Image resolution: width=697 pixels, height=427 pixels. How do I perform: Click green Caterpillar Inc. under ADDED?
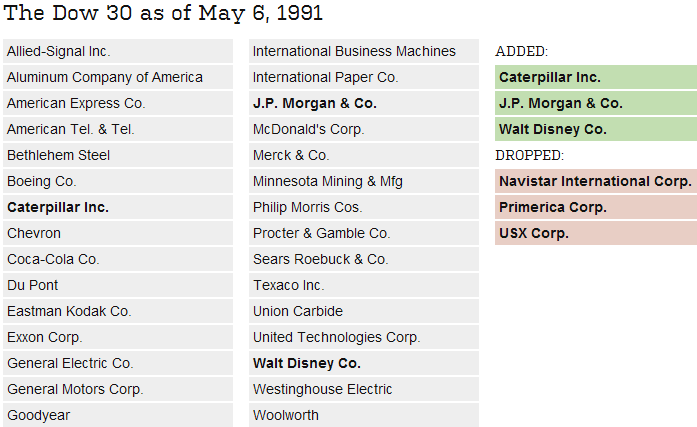tap(596, 77)
